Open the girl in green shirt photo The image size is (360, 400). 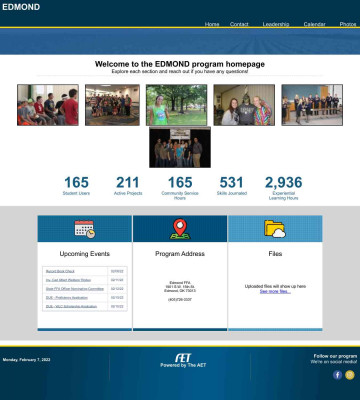click(176, 105)
